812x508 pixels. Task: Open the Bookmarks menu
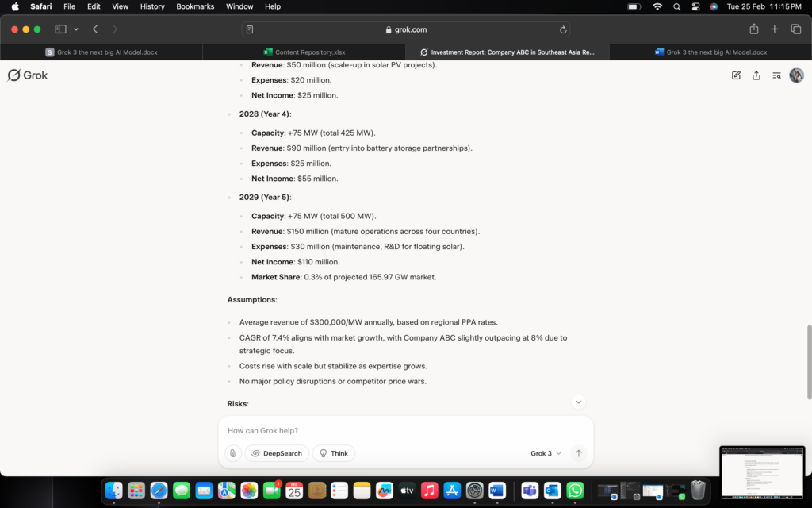[x=195, y=6]
